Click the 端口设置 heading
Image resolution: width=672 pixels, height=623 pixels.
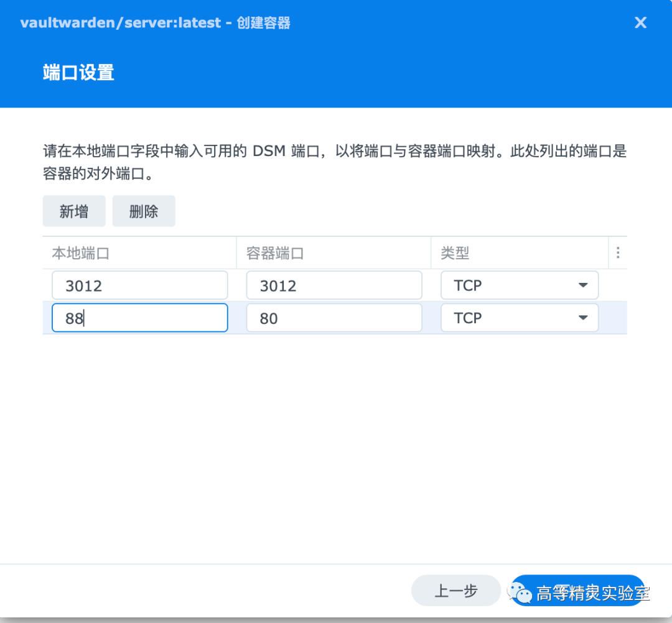[78, 72]
